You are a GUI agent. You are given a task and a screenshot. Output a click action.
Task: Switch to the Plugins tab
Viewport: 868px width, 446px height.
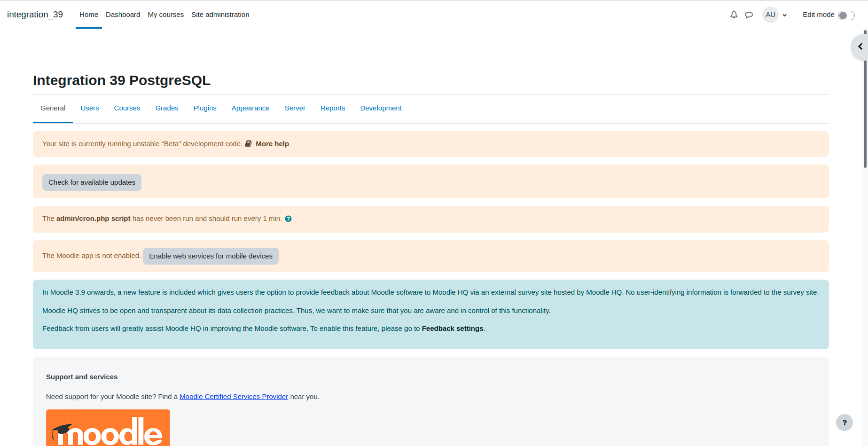tap(205, 108)
